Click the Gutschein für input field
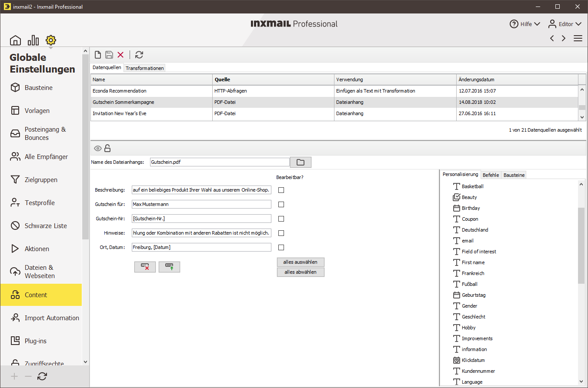 201,204
